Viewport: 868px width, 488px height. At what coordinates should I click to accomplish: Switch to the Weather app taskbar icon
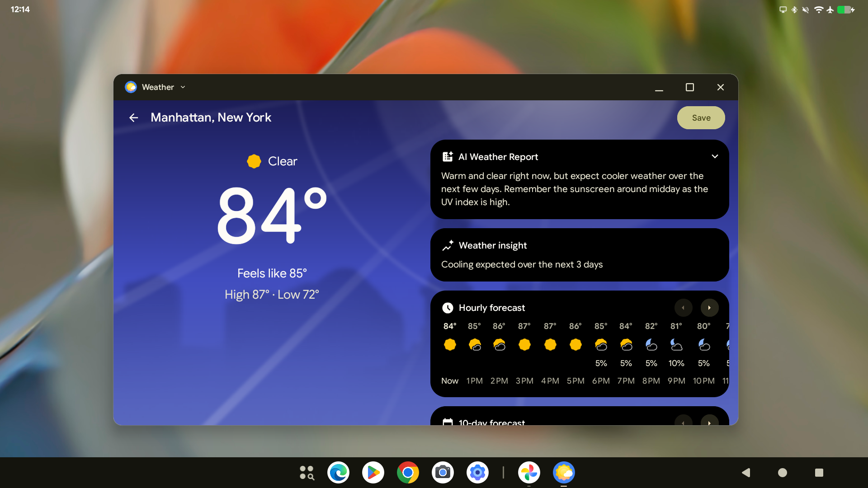[564, 473]
